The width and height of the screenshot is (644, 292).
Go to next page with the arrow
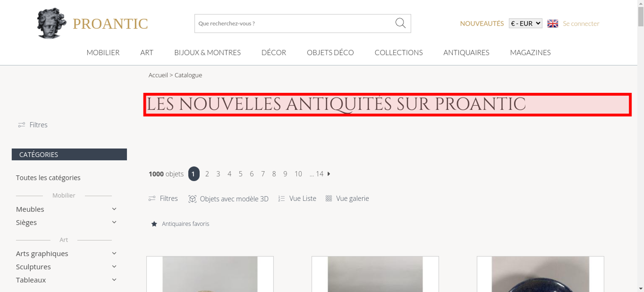[329, 174]
